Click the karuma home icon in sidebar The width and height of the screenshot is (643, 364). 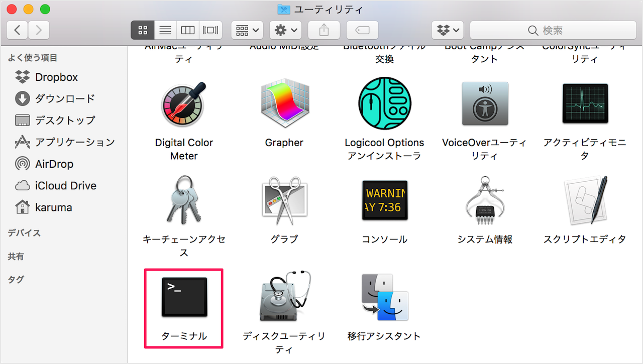tap(23, 207)
